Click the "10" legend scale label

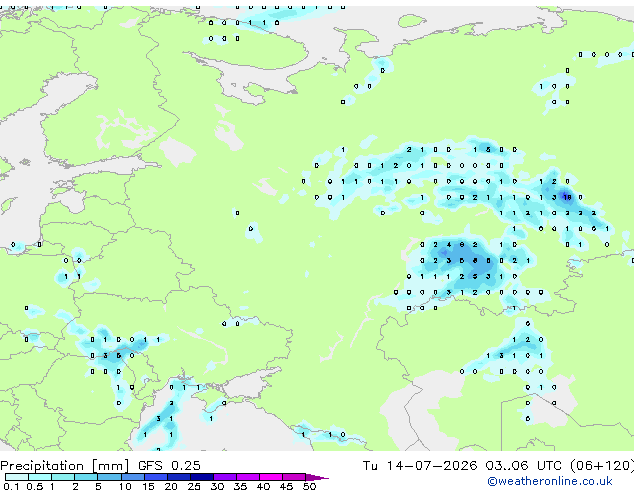click(125, 486)
